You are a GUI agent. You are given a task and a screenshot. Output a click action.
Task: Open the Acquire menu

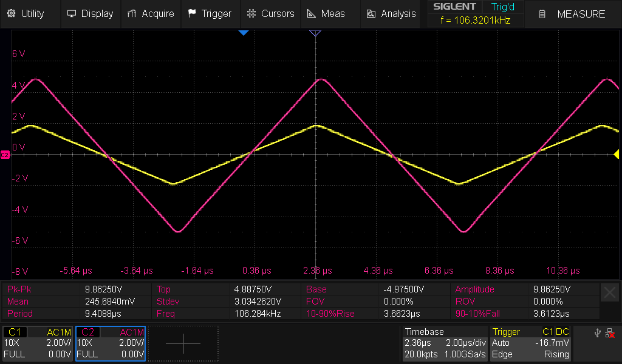[151, 13]
